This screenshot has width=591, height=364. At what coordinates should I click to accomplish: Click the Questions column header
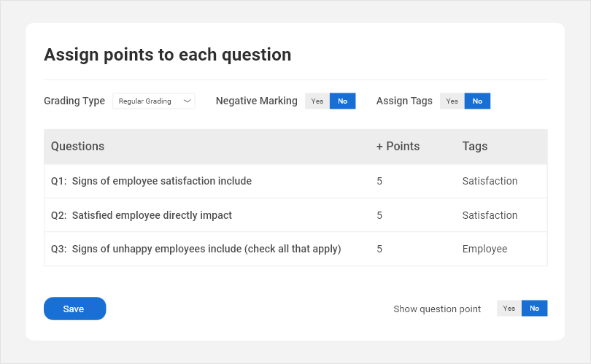pos(77,147)
